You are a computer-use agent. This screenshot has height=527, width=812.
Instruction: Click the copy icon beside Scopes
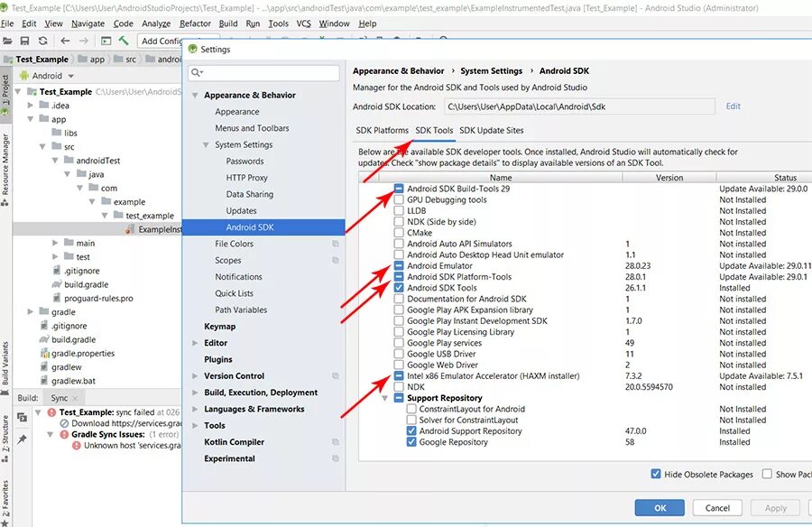point(336,260)
